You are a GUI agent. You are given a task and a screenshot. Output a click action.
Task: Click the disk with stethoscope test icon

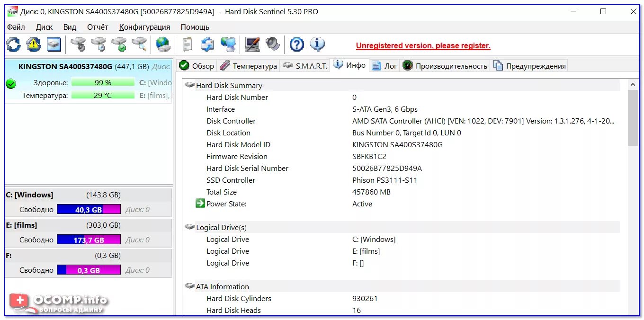78,45
